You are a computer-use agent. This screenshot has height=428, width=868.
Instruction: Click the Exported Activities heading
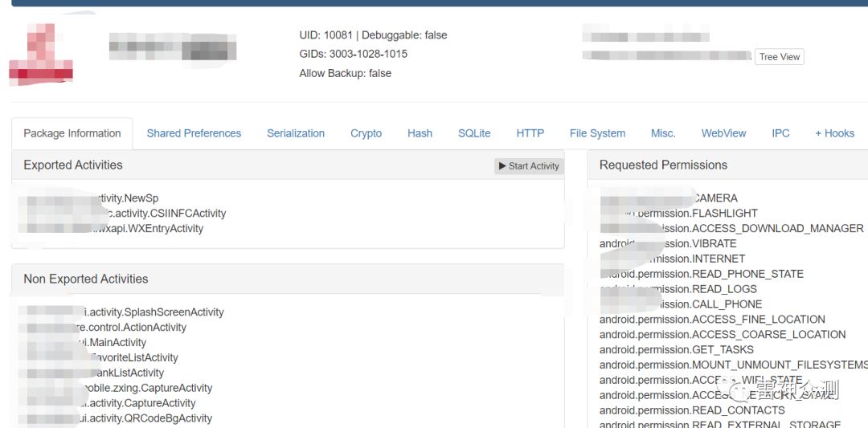point(73,165)
